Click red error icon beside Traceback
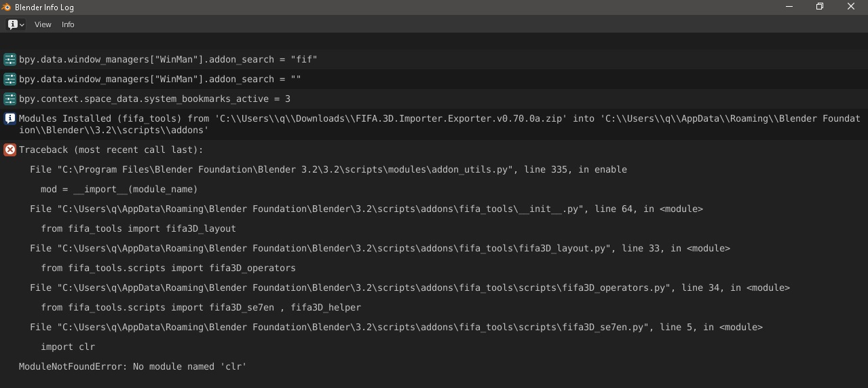 [10, 150]
